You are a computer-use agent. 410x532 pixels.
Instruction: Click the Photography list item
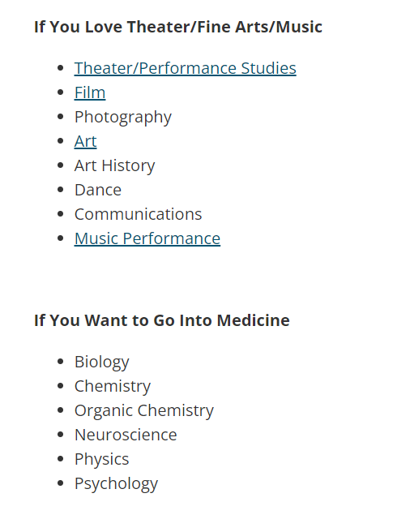coord(123,118)
